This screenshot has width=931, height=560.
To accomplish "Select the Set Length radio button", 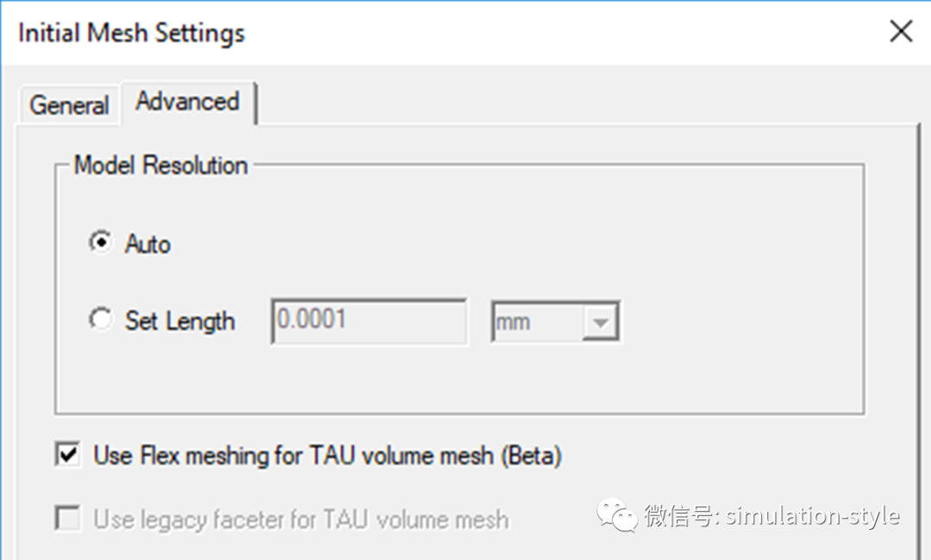I will tap(100, 320).
